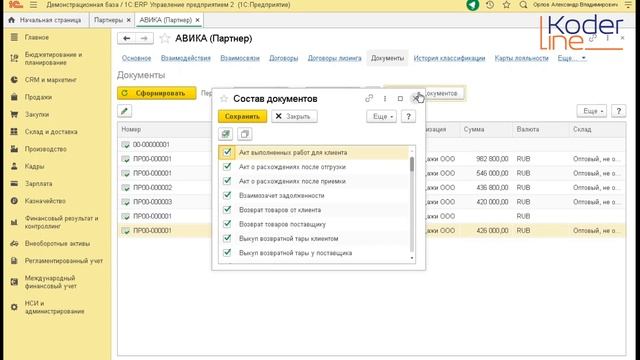Image resolution: width=640 pixels, height=360 pixels.
Task: Click the Сохранить button in dialog
Action: tap(242, 116)
